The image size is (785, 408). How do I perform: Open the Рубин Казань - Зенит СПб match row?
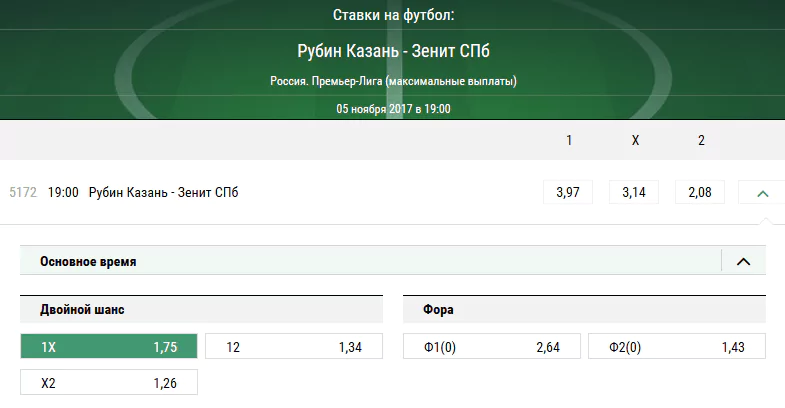[x=163, y=192]
